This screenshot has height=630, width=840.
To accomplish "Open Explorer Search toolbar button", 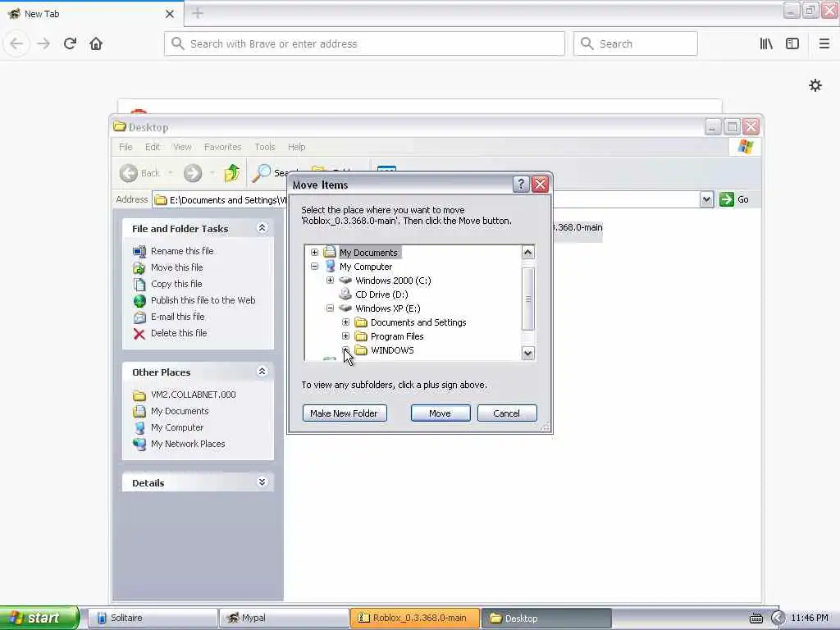I will click(271, 172).
